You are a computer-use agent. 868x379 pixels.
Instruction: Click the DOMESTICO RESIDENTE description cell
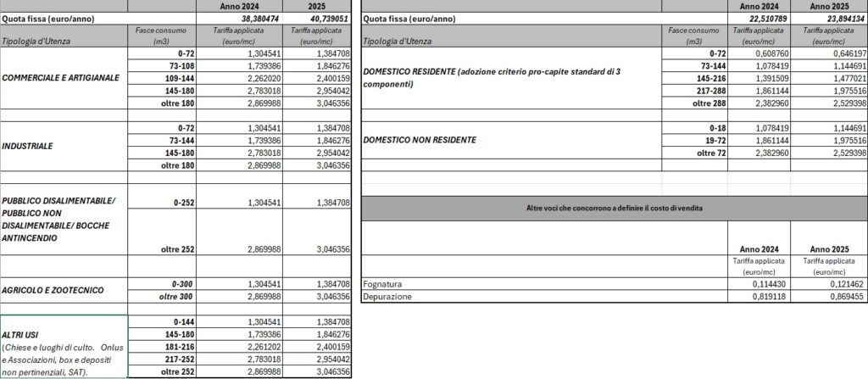click(x=511, y=78)
